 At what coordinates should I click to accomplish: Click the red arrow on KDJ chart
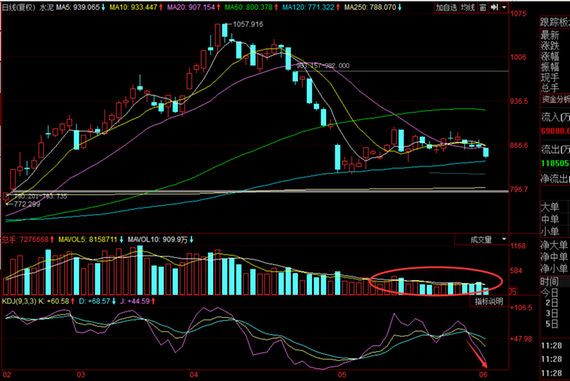[x=477, y=354]
